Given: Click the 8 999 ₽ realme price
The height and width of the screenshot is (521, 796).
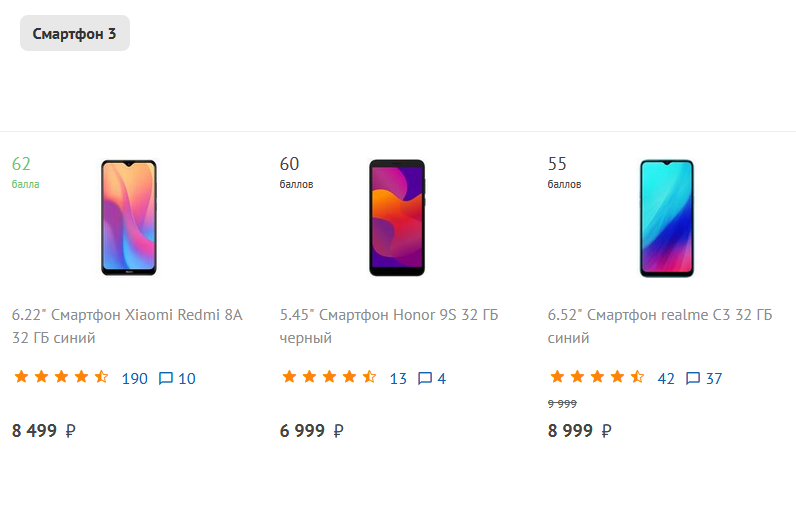Looking at the screenshot, I should pos(580,431).
